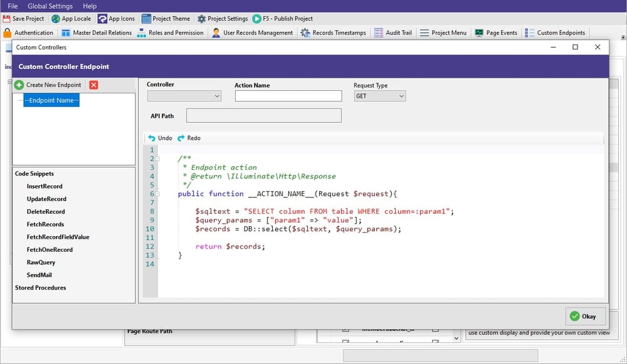627x364 pixels.
Task: Open the Audit Trail tool
Action: pyautogui.click(x=393, y=33)
